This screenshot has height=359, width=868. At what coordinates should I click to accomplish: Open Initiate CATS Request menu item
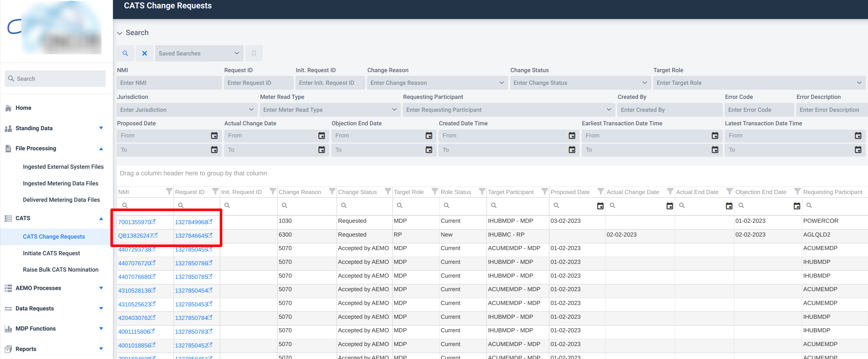[x=51, y=253]
